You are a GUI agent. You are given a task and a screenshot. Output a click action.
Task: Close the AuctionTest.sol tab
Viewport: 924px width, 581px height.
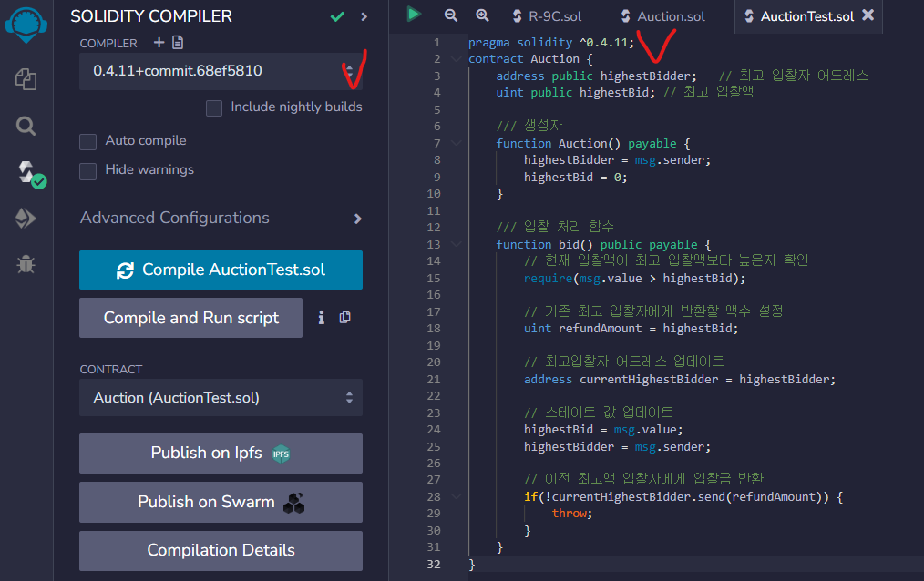[868, 15]
